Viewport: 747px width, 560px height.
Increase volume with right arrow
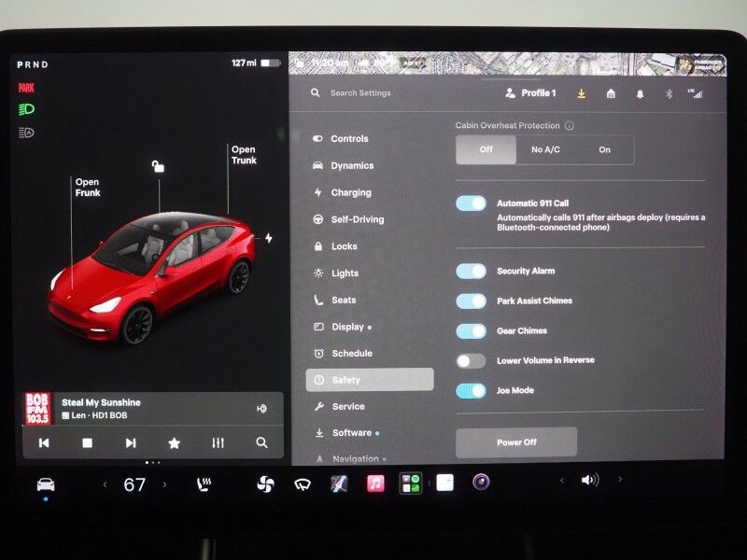tap(620, 479)
